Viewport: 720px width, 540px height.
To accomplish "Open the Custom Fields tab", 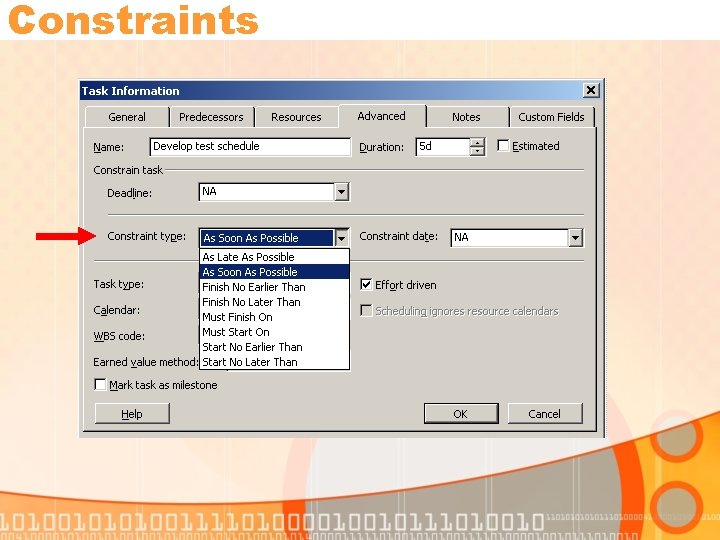I will [x=551, y=117].
